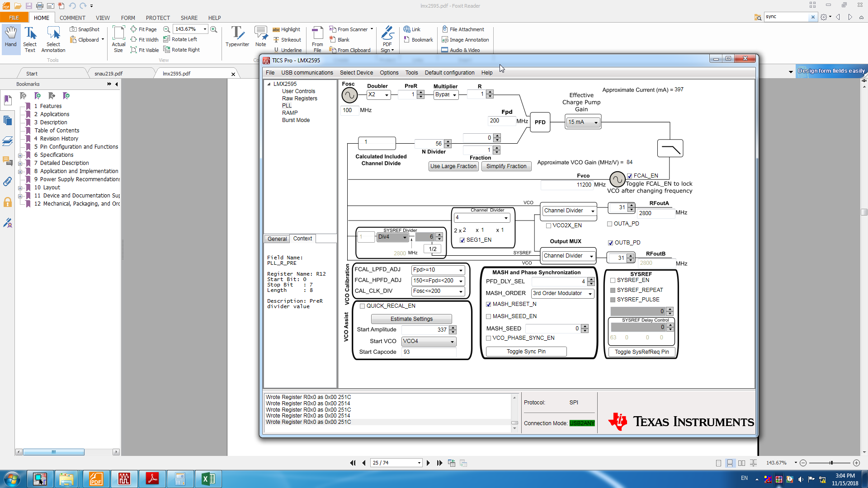The width and height of the screenshot is (868, 488).
Task: Open USB communications menu
Action: coord(307,73)
